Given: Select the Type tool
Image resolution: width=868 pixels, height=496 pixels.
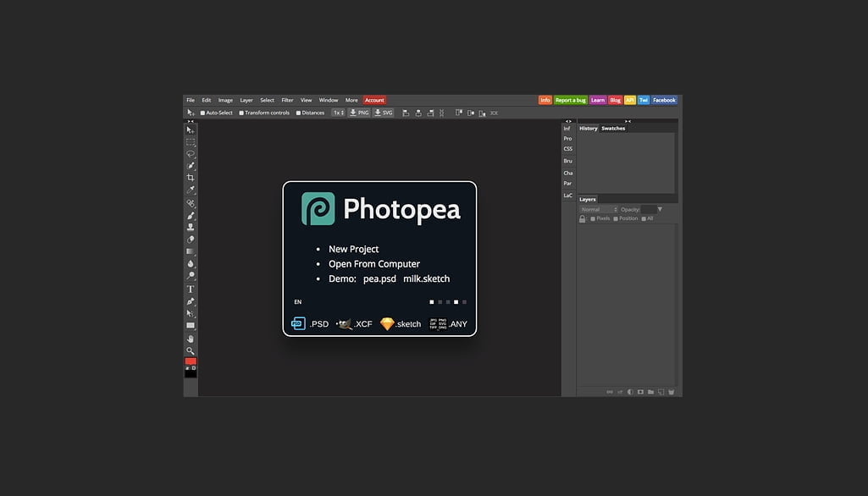Looking at the screenshot, I should [x=191, y=289].
